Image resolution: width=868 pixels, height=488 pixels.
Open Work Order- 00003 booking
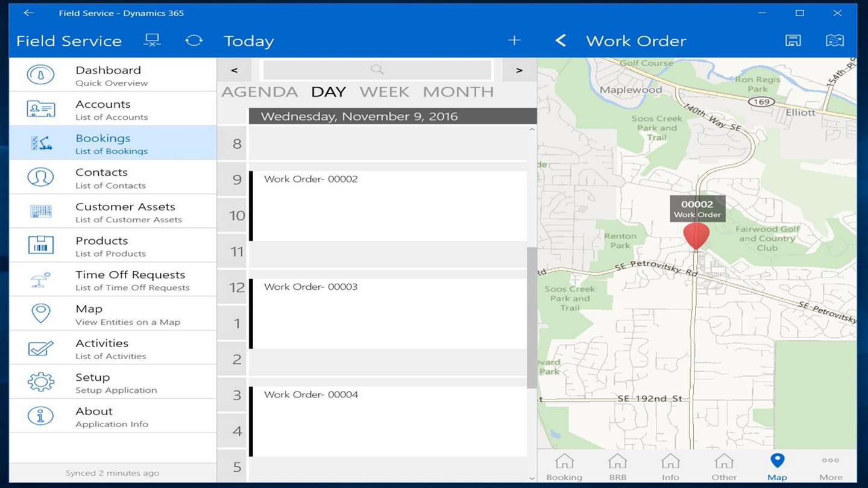pyautogui.click(x=388, y=313)
